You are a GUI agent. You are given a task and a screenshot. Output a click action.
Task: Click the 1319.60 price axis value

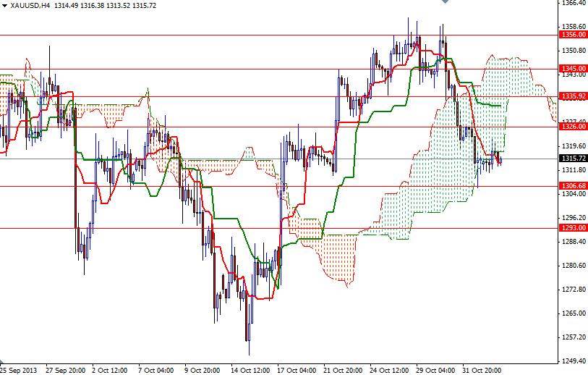click(x=574, y=146)
